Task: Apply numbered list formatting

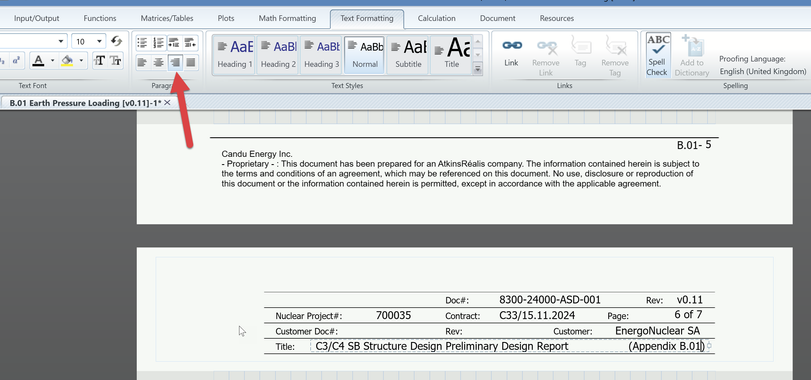Action: coord(158,42)
